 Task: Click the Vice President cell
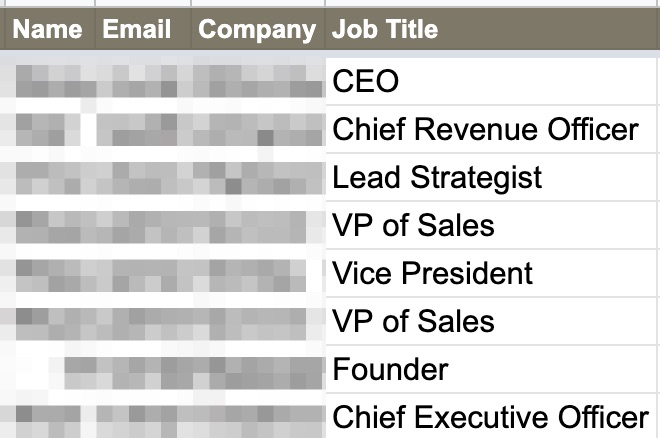pyautogui.click(x=432, y=273)
